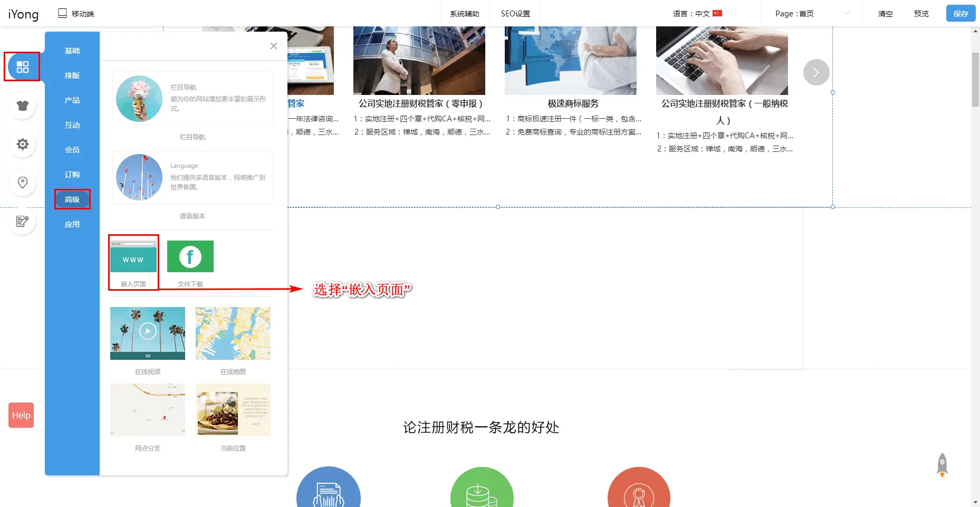Select the 在线视频 video thumbnail
Image resolution: width=980 pixels, height=507 pixels.
pos(148,333)
